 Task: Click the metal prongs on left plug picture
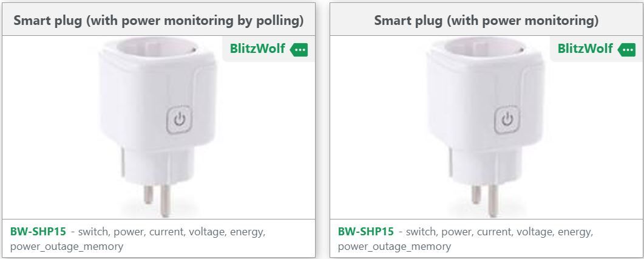click(157, 200)
